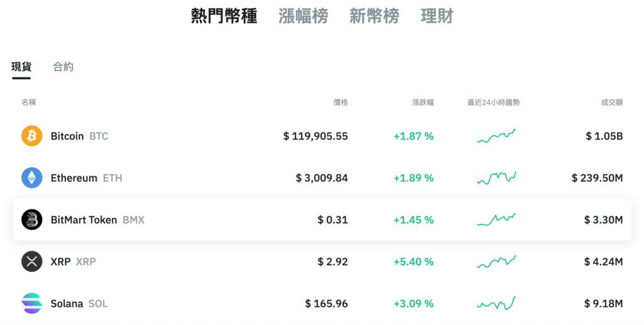Screen dimensions: 644x325
Task: Open the Ethereum ETH name link
Action: pyautogui.click(x=86, y=178)
